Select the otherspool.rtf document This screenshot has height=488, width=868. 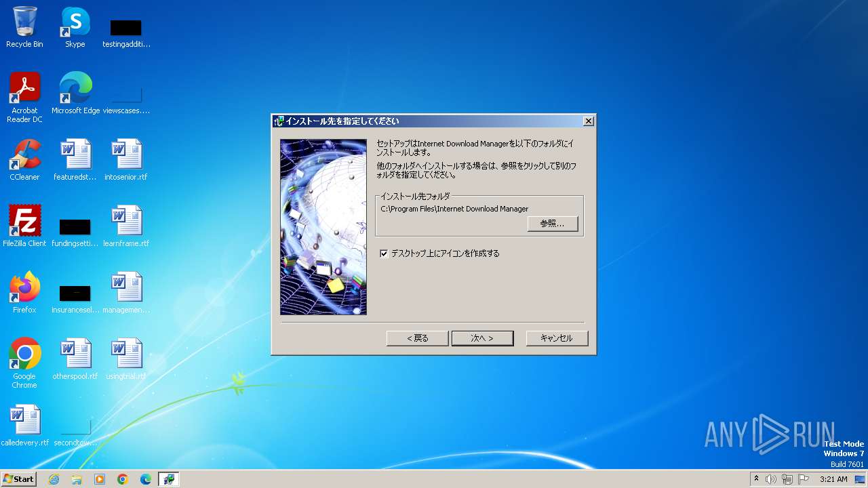(75, 359)
